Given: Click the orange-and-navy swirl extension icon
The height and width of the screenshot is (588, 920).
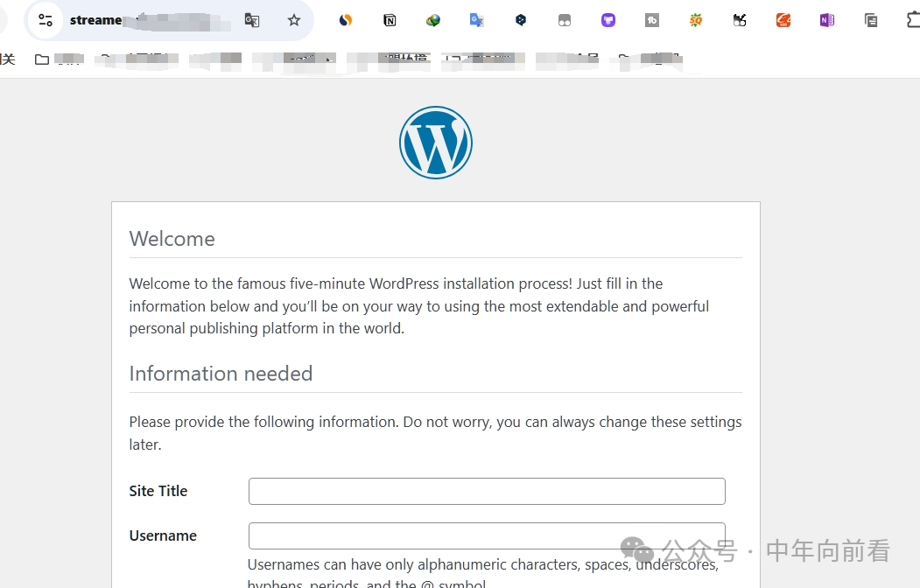Looking at the screenshot, I should point(346,20).
